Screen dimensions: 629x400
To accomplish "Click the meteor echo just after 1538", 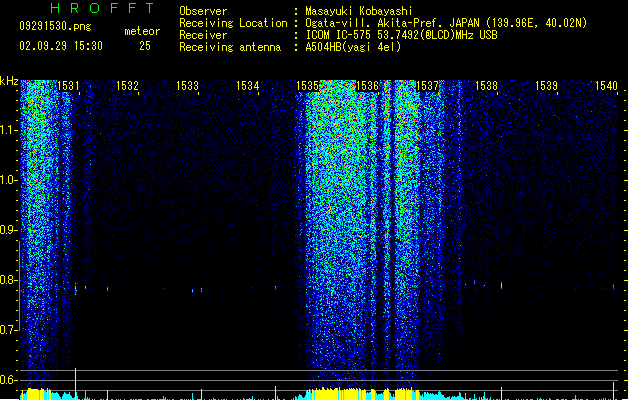I will pos(501,285).
